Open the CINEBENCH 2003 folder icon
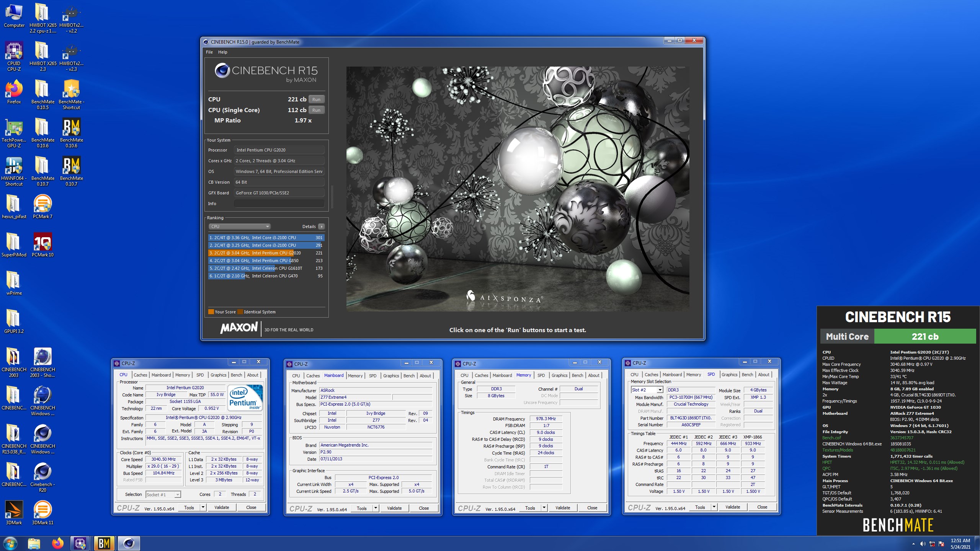980x551 pixels. tap(14, 362)
